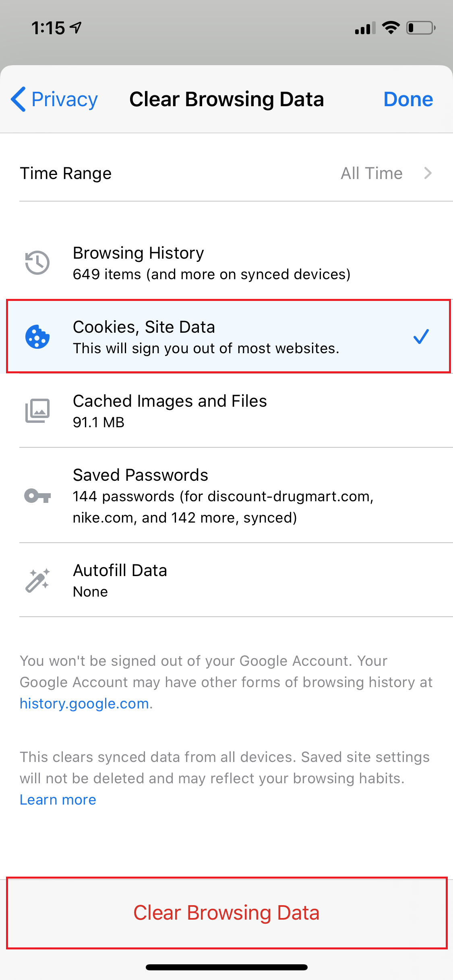Open the All Time range selector

(372, 173)
